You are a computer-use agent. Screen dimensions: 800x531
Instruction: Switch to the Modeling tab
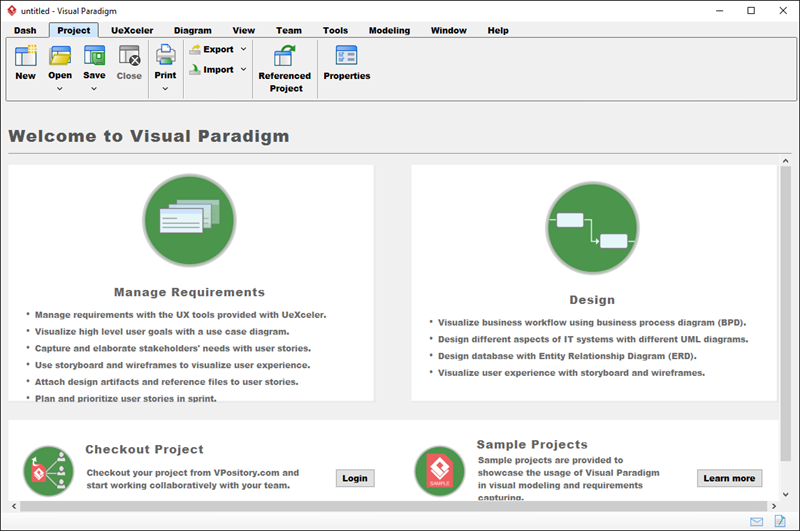pos(389,31)
